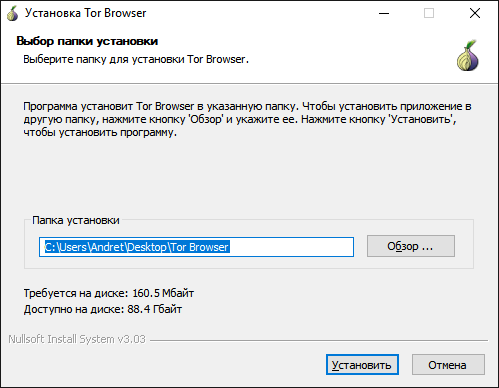The width and height of the screenshot is (499, 388).
Task: Click subtitle Выберите папку для установки Tor Browser
Action: click(x=136, y=59)
